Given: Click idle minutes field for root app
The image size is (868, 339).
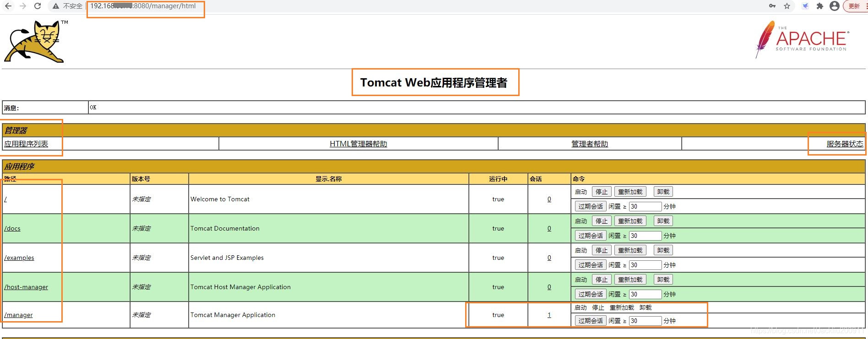Looking at the screenshot, I should 645,206.
